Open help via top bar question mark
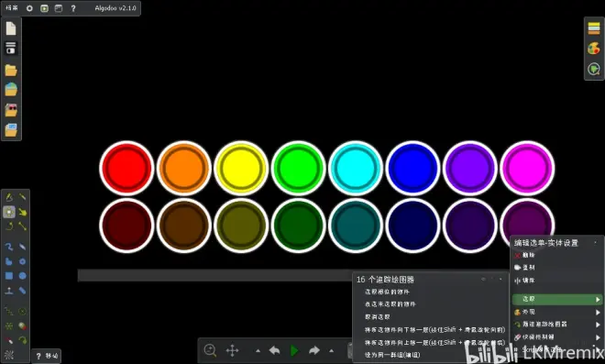This screenshot has height=364, width=605. pyautogui.click(x=73, y=8)
